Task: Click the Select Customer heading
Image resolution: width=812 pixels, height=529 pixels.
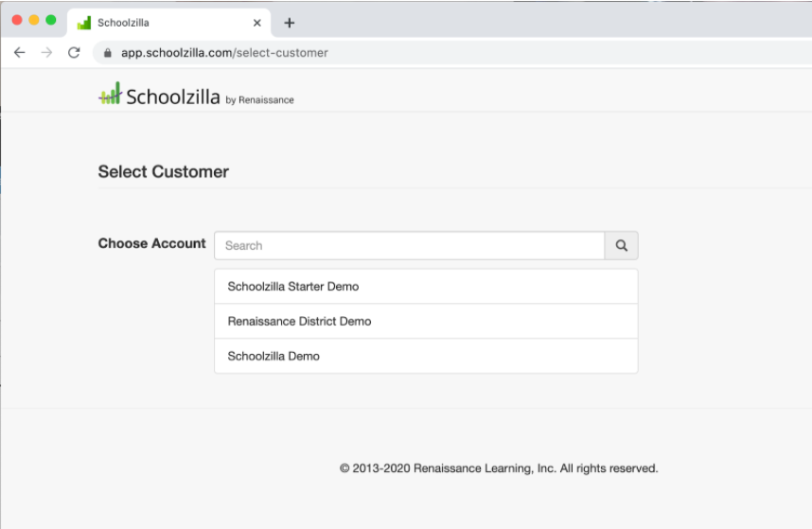Action: coord(163,171)
